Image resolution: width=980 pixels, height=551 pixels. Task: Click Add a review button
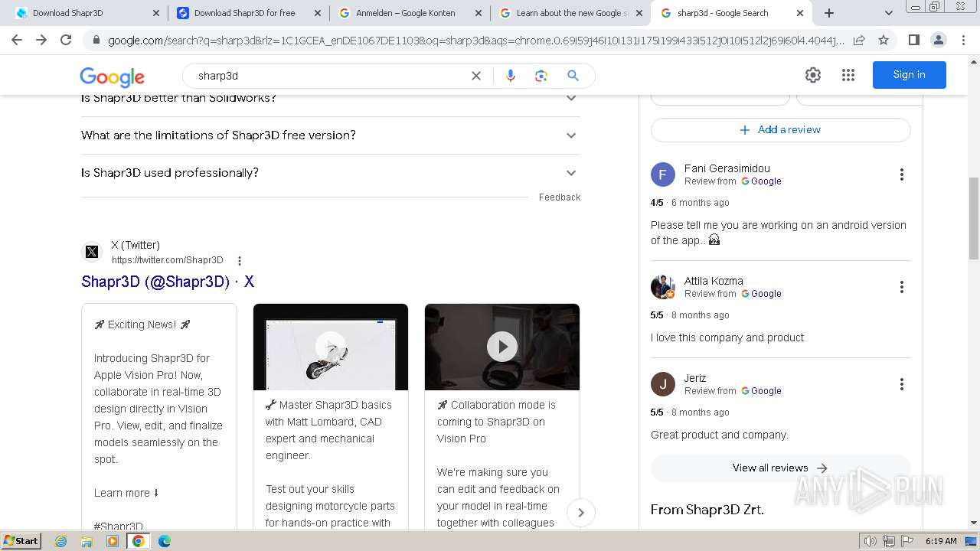pos(780,130)
